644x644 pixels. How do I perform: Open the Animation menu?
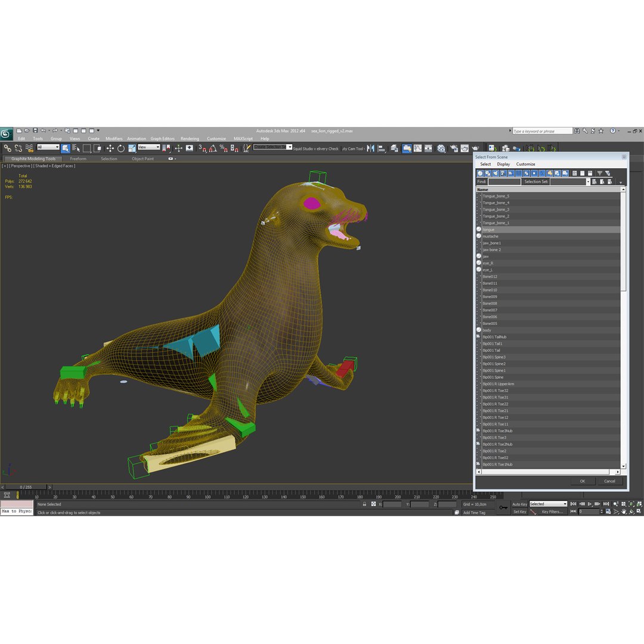tap(137, 138)
